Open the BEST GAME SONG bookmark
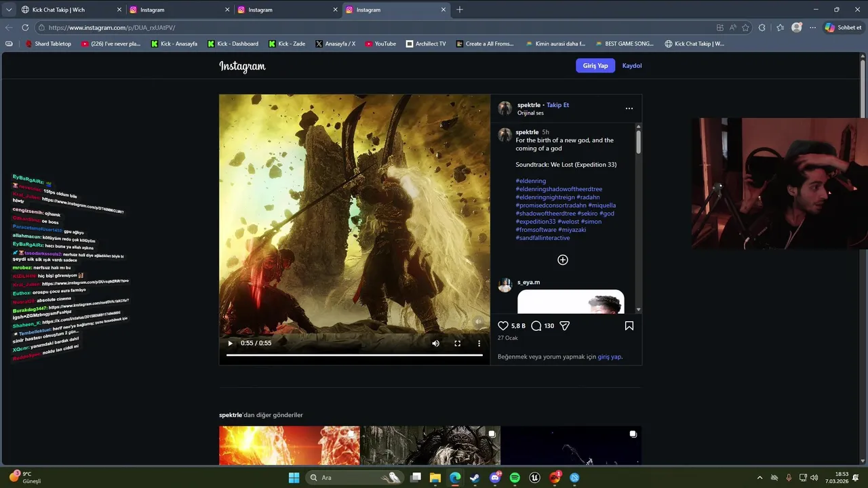868x488 pixels. 625,43
